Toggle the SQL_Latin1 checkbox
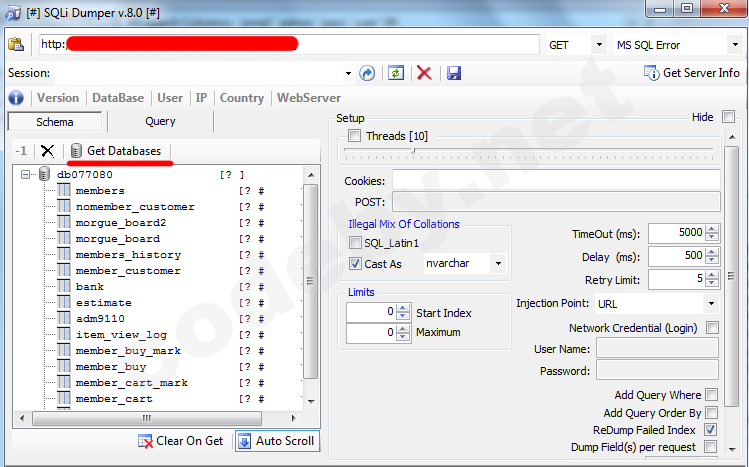The width and height of the screenshot is (749, 467). tap(355, 243)
